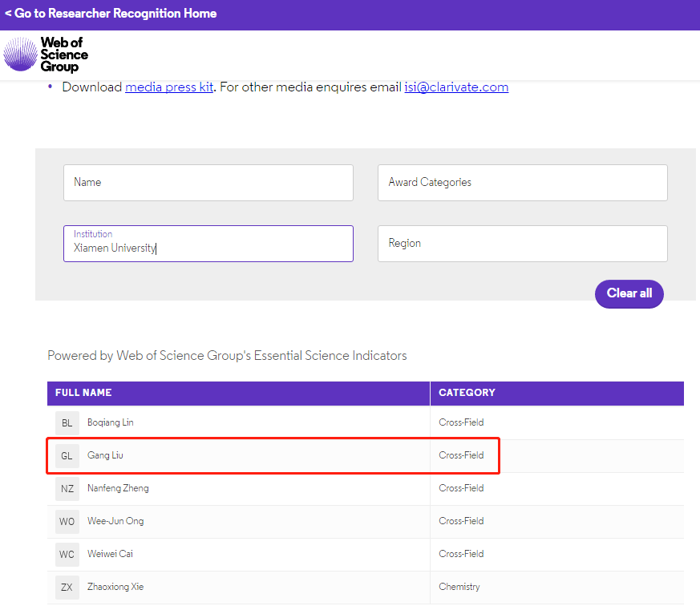
Task: Sort by the FULL NAME column header
Action: pos(83,393)
